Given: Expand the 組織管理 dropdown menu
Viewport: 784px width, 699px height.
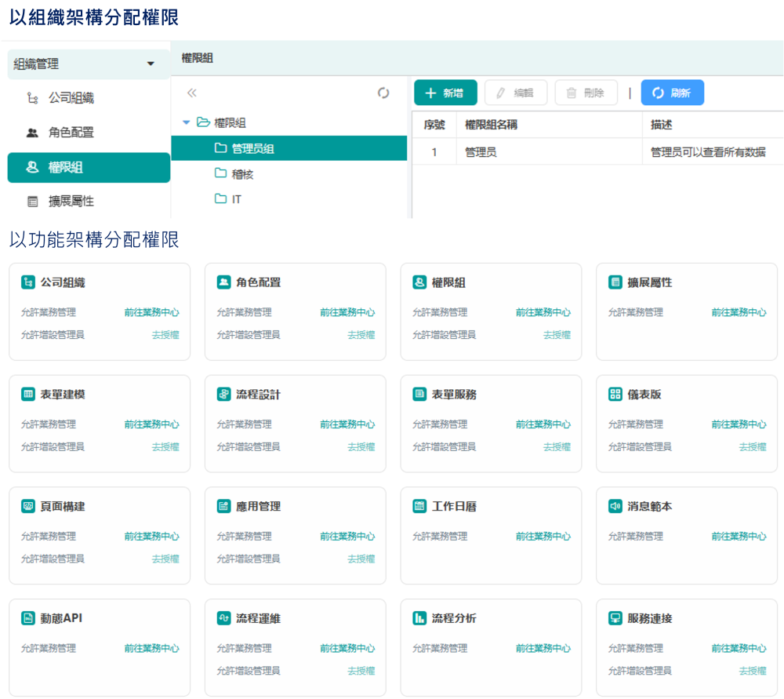Looking at the screenshot, I should pos(151,64).
